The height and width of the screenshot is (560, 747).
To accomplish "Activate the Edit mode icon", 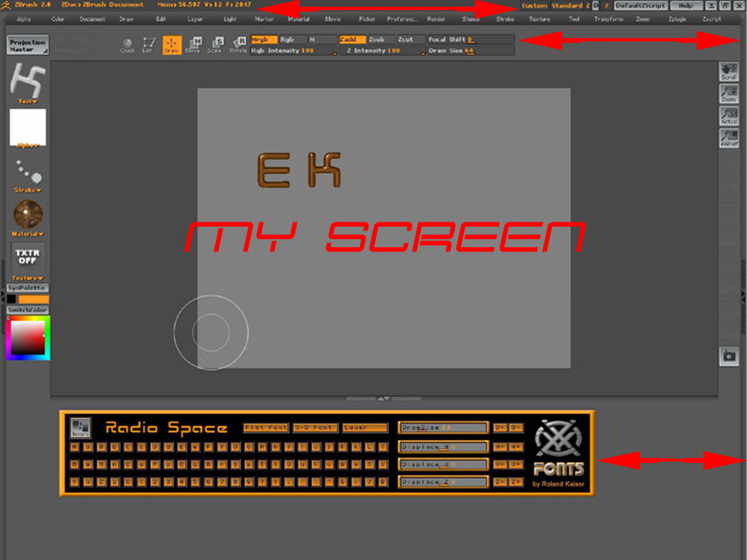I will (x=147, y=45).
